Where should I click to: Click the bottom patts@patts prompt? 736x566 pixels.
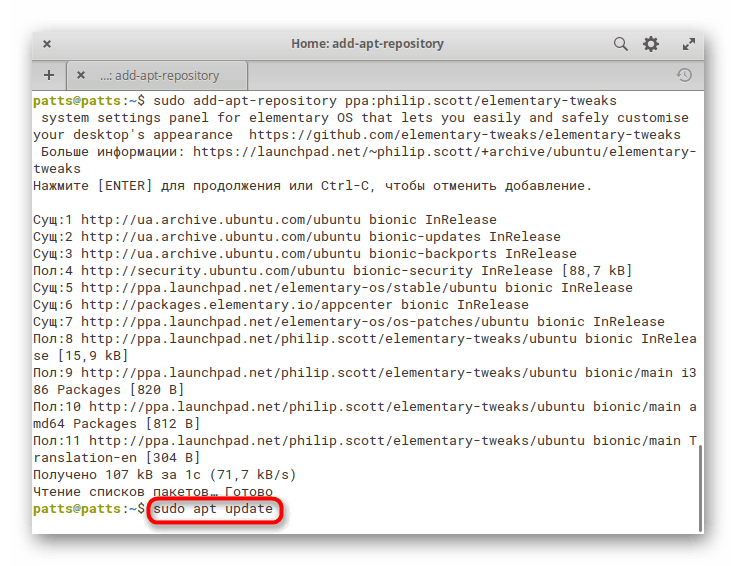click(89, 509)
